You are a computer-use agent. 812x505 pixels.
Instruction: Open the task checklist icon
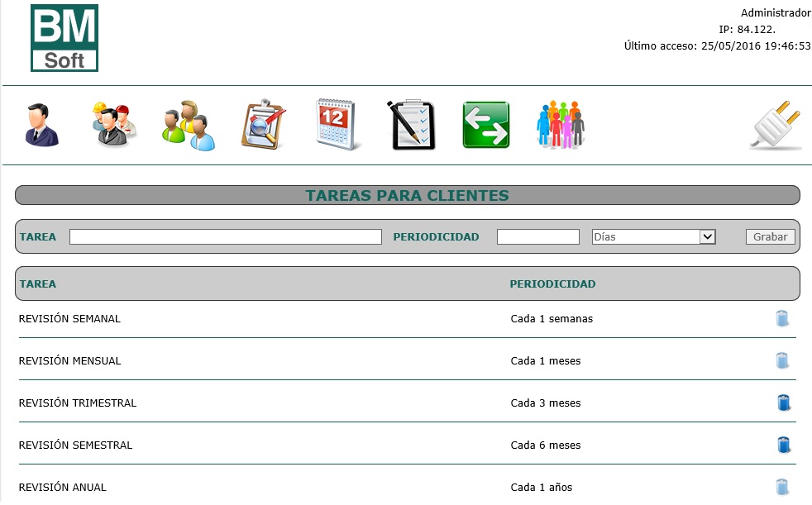click(411, 125)
